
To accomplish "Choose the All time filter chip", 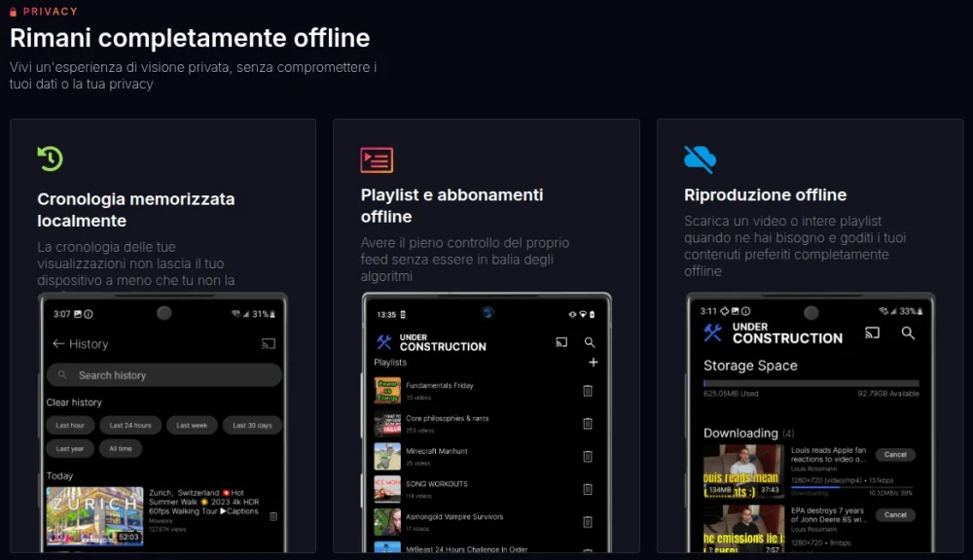I will pos(121,449).
